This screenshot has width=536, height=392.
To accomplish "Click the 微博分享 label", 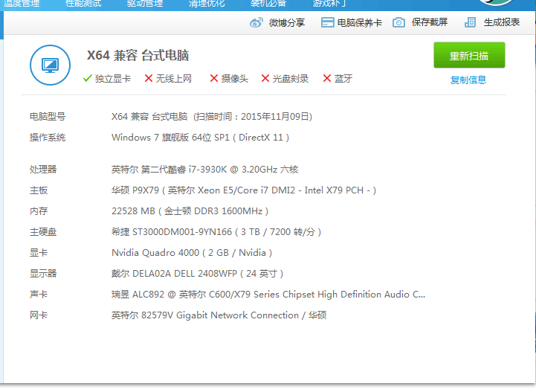I will [x=287, y=23].
